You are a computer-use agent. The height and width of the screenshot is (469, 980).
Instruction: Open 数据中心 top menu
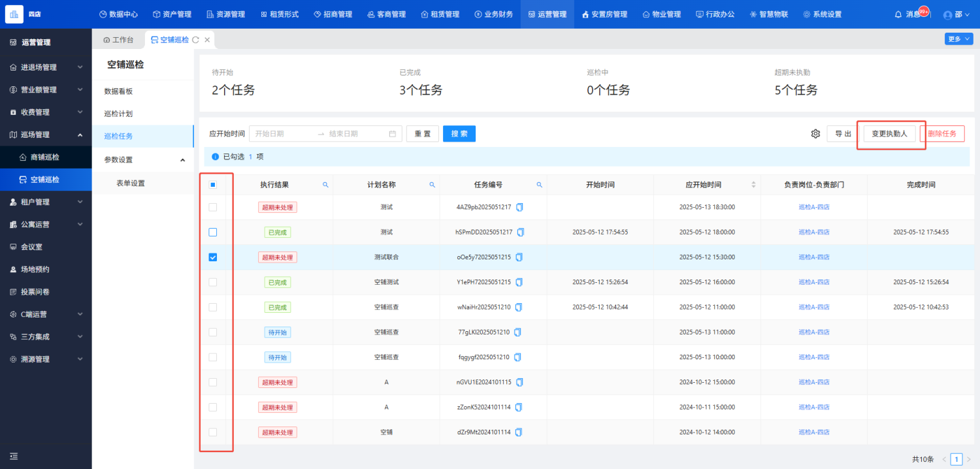pos(118,14)
